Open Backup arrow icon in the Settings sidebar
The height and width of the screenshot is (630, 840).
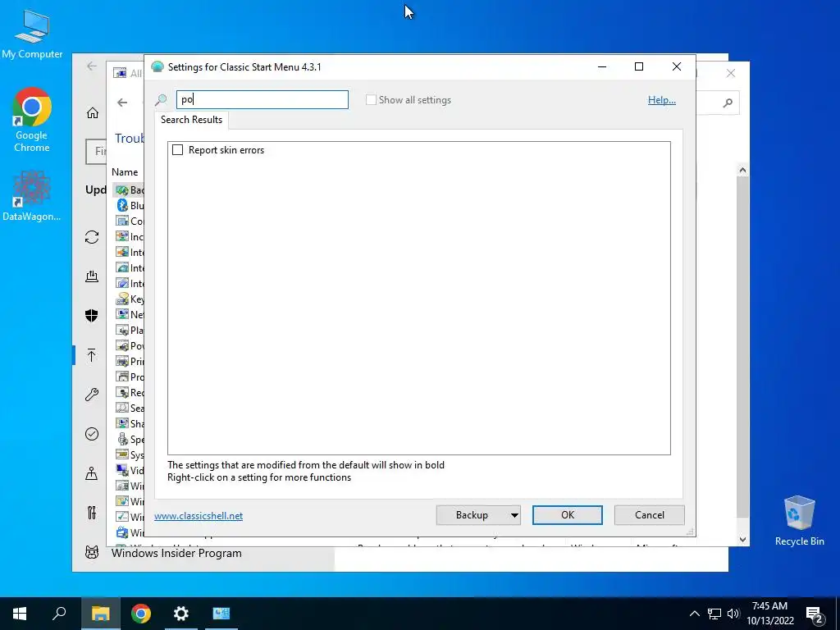92,355
